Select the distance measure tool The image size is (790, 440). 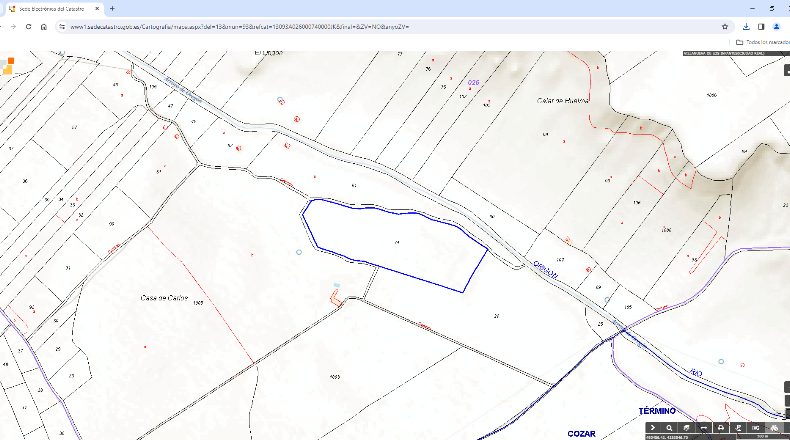click(x=704, y=427)
